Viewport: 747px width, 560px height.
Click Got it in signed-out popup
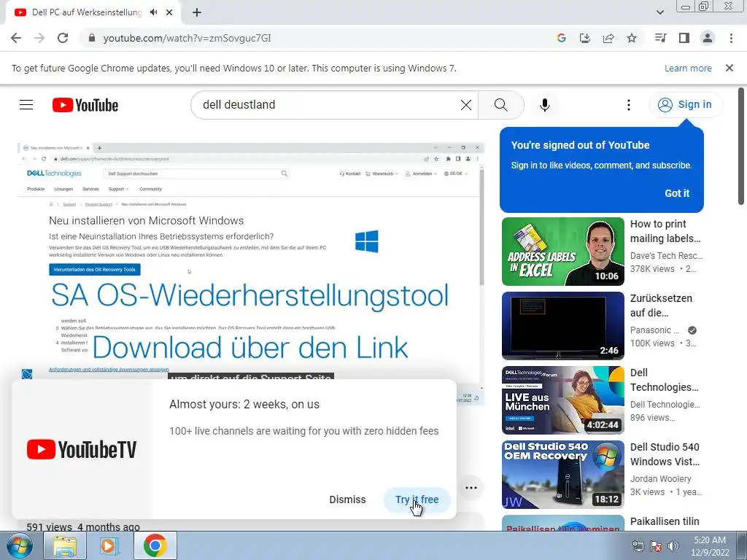(677, 193)
